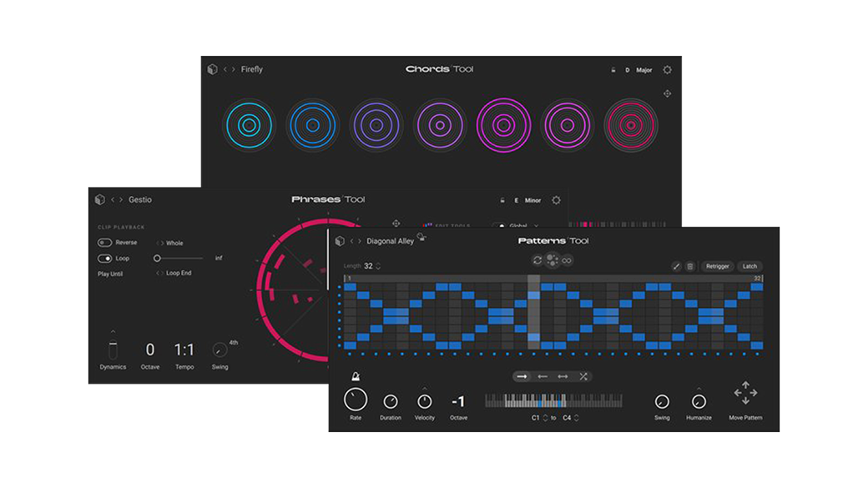The width and height of the screenshot is (868, 488).
Task: Click the C1 lower range stepper
Action: coord(545,418)
